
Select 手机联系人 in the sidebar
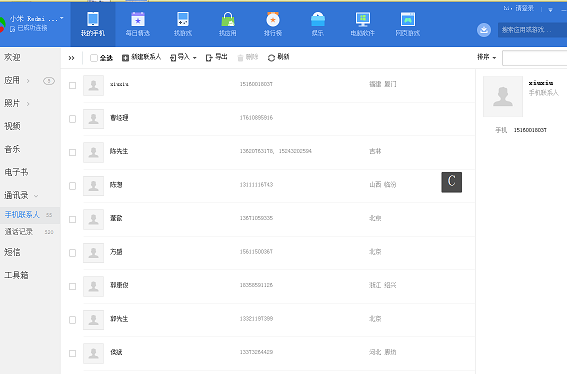point(22,215)
